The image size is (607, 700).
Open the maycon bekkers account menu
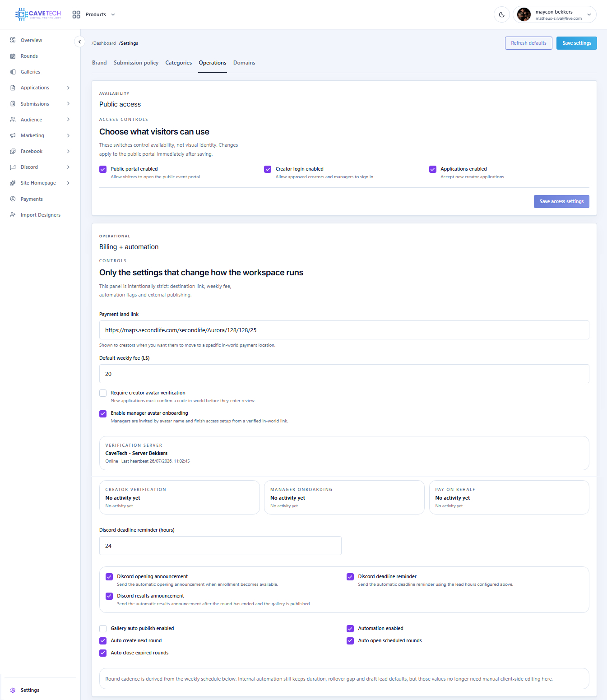555,14
